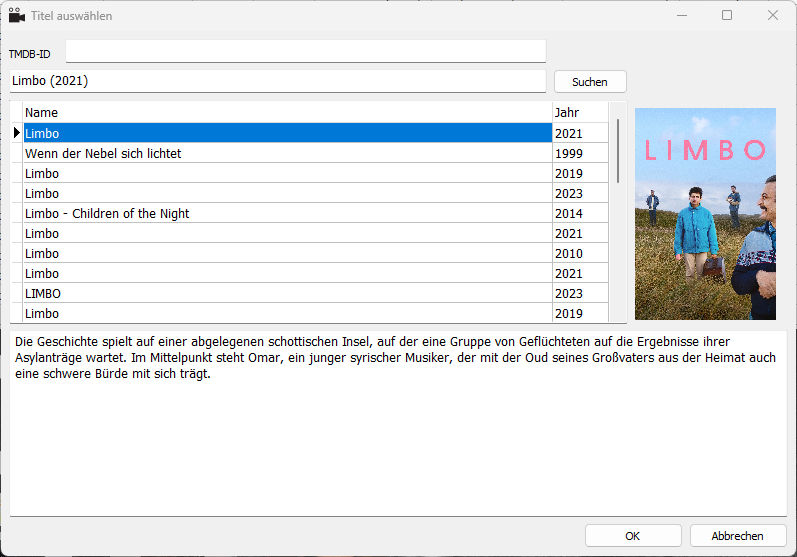Click the movie camera app icon
This screenshot has height=557, width=797.
[16, 15]
